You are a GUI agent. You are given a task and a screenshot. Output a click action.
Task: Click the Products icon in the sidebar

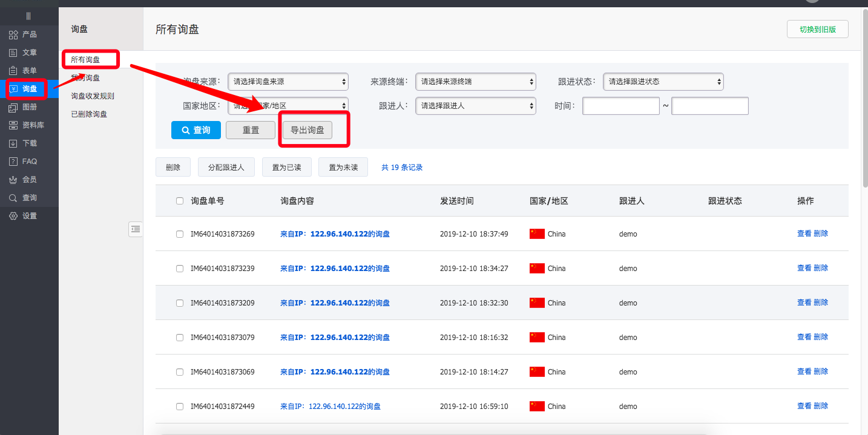point(13,34)
